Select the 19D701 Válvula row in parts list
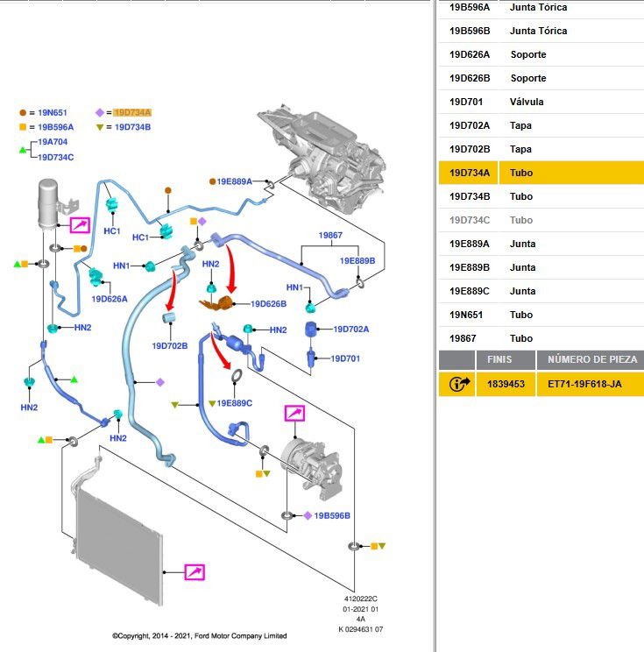This screenshot has width=644, height=652. [x=541, y=102]
